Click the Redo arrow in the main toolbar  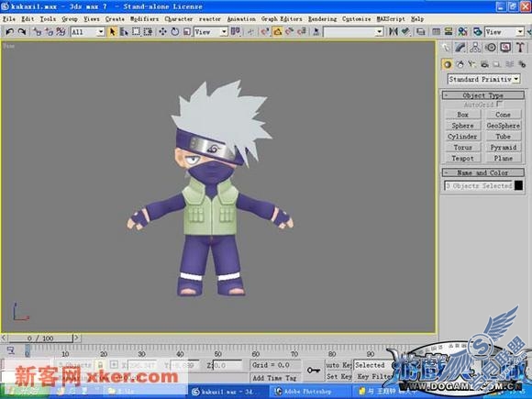(22, 32)
